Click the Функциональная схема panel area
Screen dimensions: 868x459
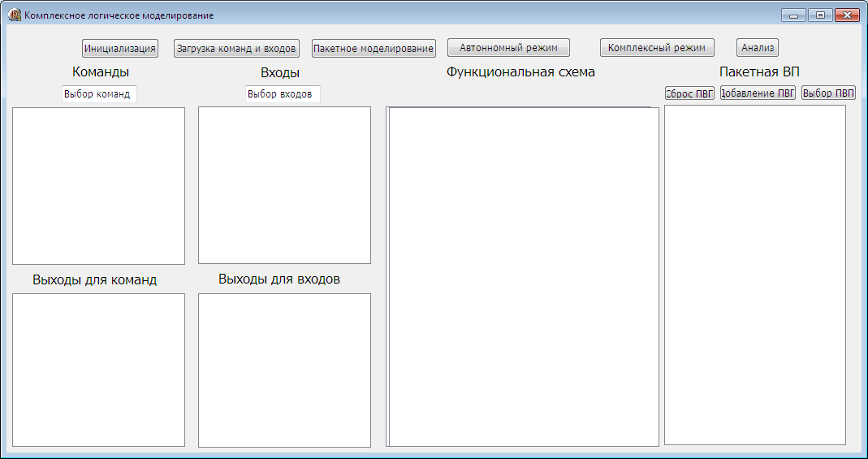click(x=523, y=276)
